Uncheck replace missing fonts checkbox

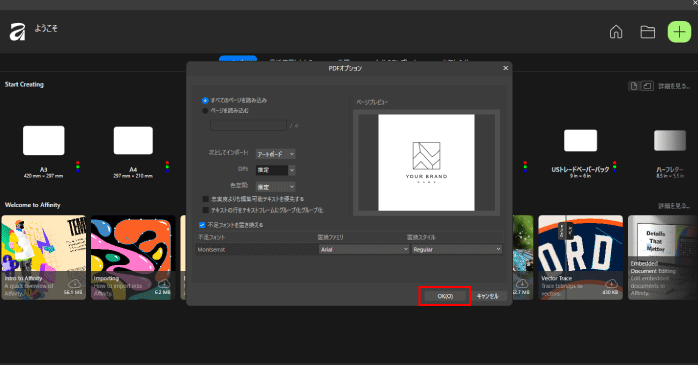click(x=202, y=225)
